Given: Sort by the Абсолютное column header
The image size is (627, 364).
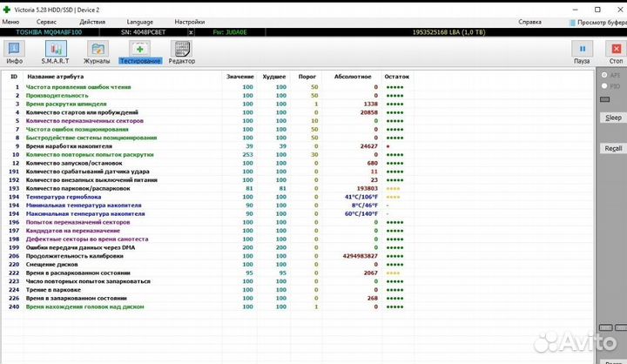Looking at the screenshot, I should point(353,77).
